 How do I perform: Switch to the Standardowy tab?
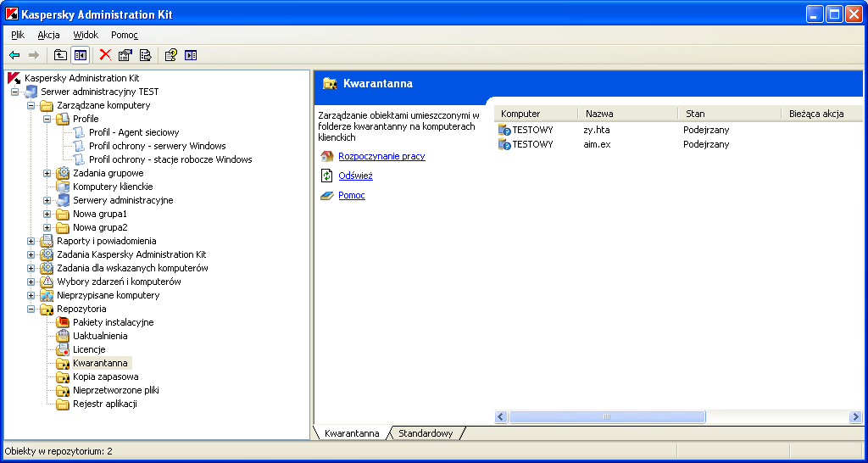tap(426, 433)
